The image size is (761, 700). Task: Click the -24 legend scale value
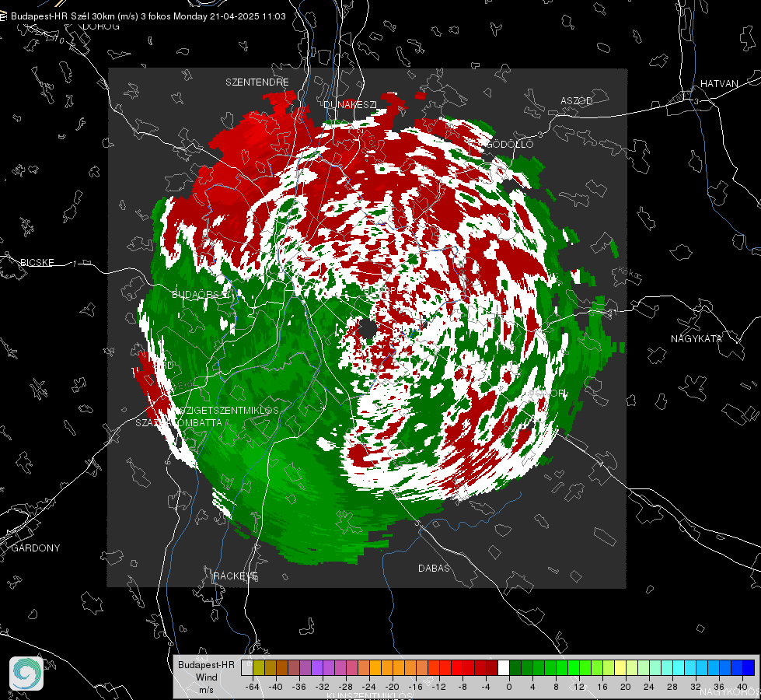pyautogui.click(x=369, y=687)
